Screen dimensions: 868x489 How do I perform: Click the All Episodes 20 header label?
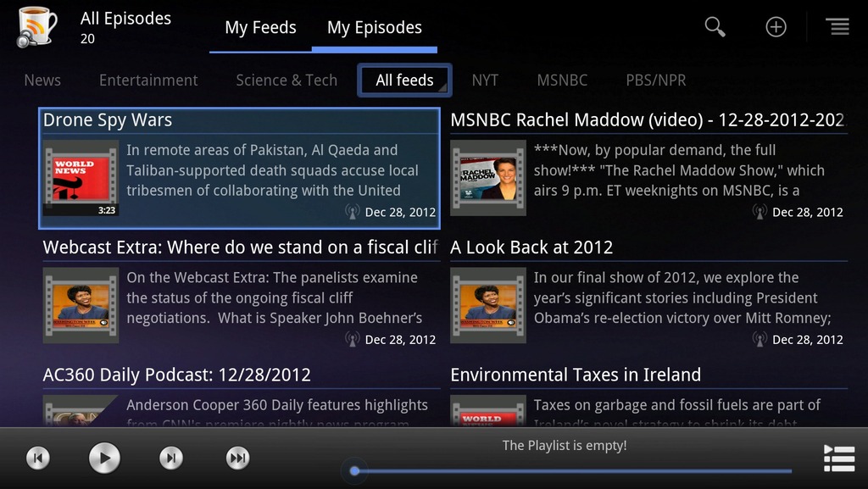(x=125, y=27)
